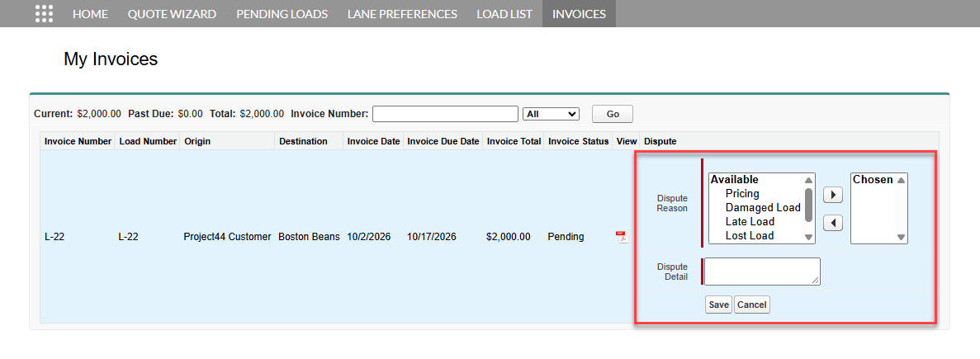This screenshot has width=980, height=359.
Task: Click the 10/2/2026 invoice date cell
Action: (x=369, y=237)
